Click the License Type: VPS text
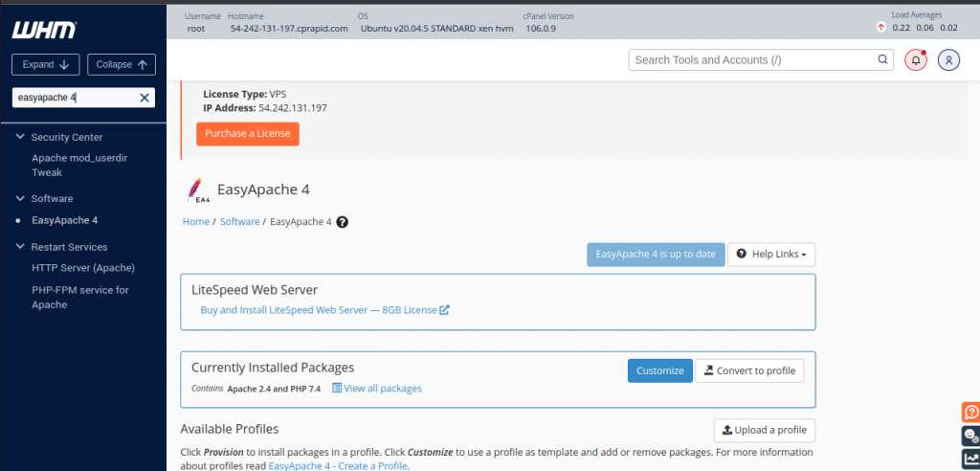Screen dimensions: 980x471 [x=244, y=94]
